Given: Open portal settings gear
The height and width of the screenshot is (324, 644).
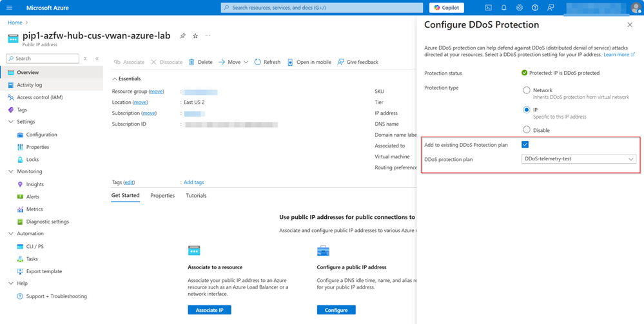Looking at the screenshot, I should tap(520, 8).
